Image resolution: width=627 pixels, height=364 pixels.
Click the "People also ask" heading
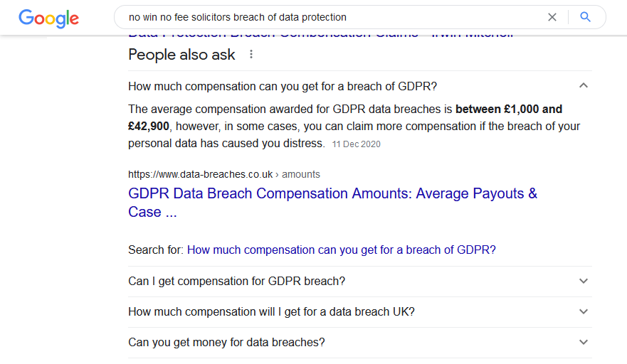coord(181,55)
